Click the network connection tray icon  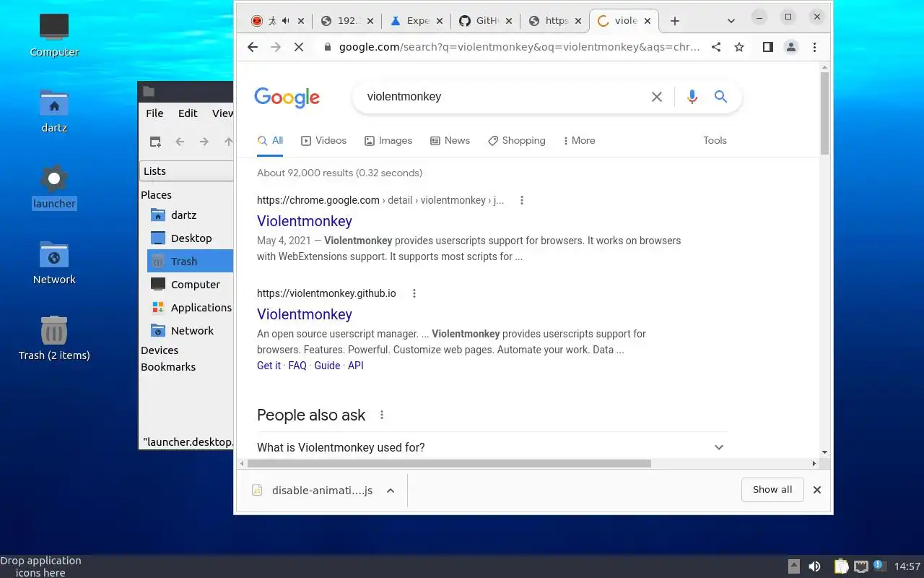click(860, 566)
